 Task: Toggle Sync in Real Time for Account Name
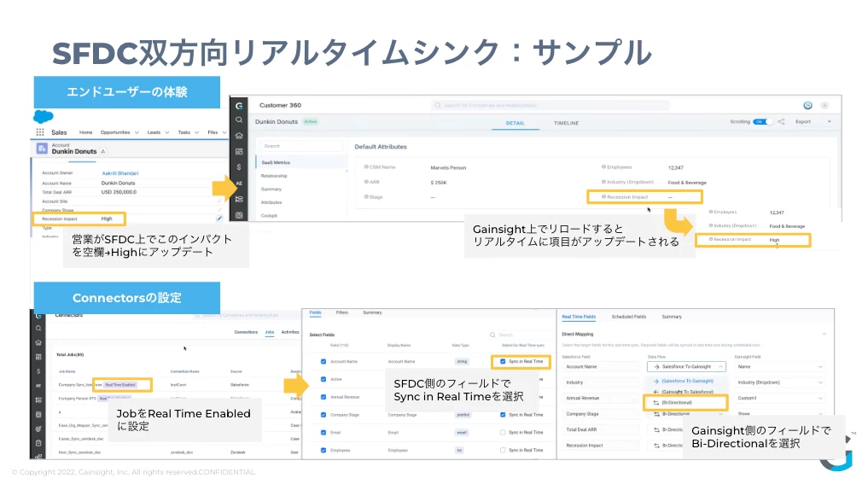tap(503, 362)
